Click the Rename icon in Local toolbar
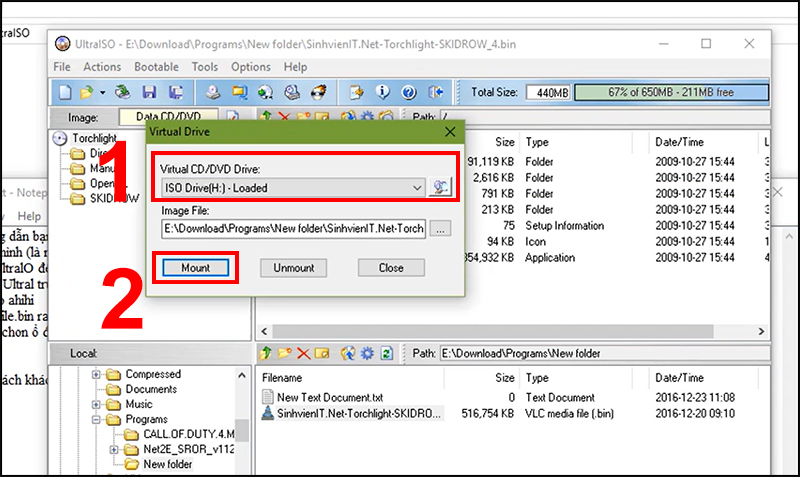The width and height of the screenshot is (800, 477). (x=322, y=353)
